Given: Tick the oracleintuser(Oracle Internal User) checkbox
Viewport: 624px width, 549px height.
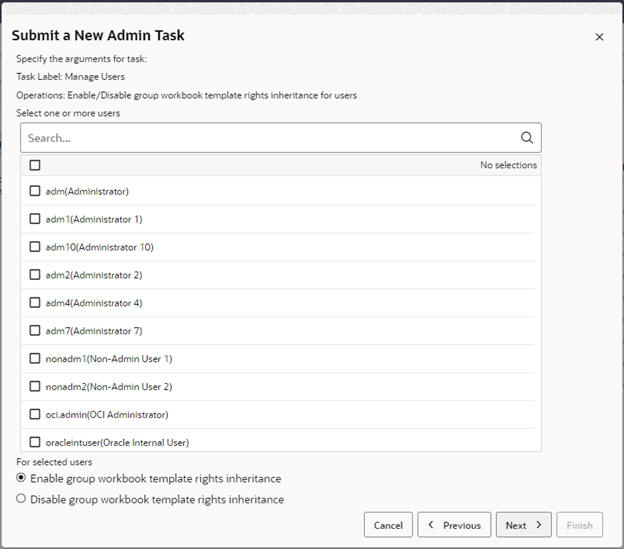Looking at the screenshot, I should point(35,442).
